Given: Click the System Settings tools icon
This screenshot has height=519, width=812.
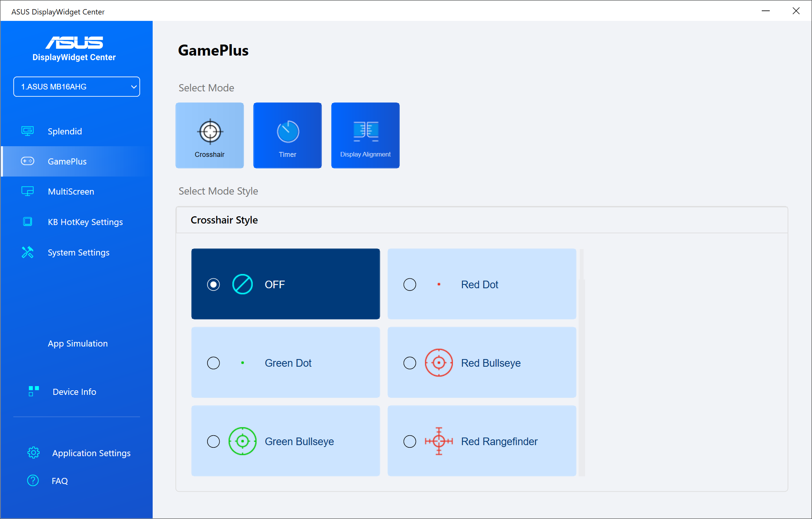Looking at the screenshot, I should 27,252.
